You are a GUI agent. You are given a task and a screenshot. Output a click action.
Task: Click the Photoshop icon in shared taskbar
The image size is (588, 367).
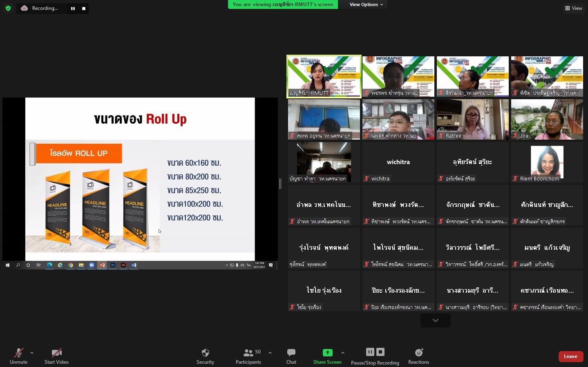click(113, 265)
